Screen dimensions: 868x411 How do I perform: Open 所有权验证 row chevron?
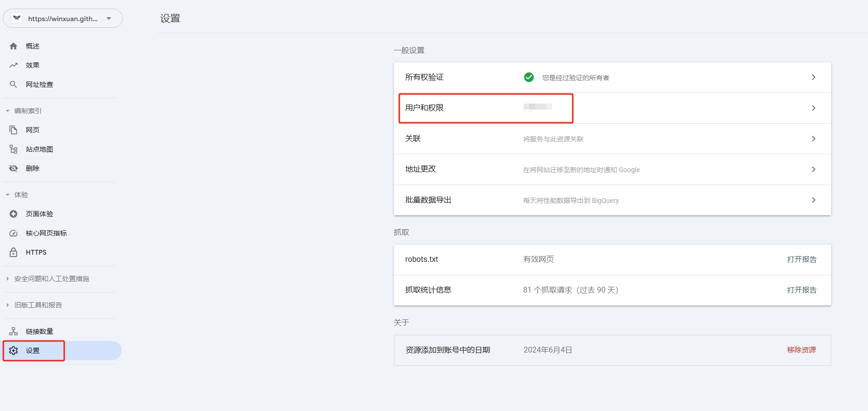pos(813,77)
